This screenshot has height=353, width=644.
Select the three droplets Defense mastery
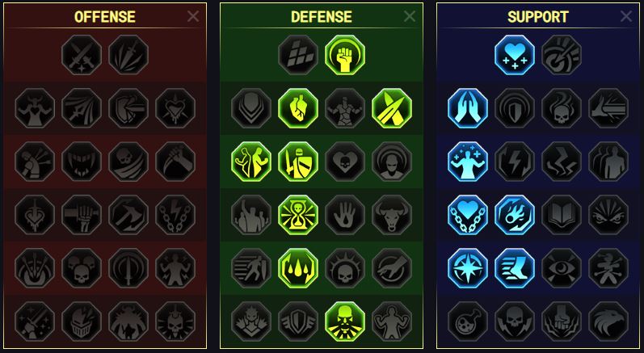point(298,268)
